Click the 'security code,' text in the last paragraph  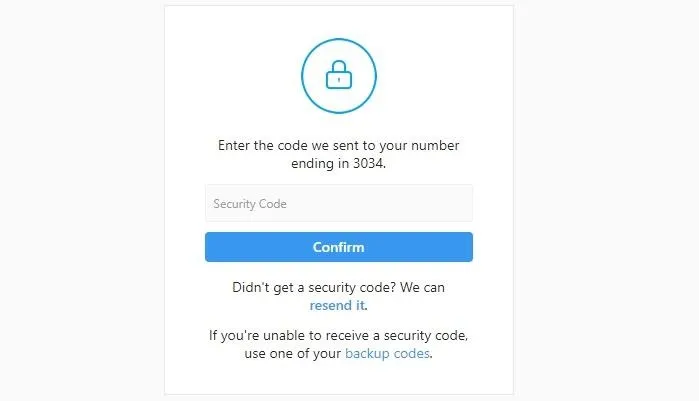pos(426,336)
